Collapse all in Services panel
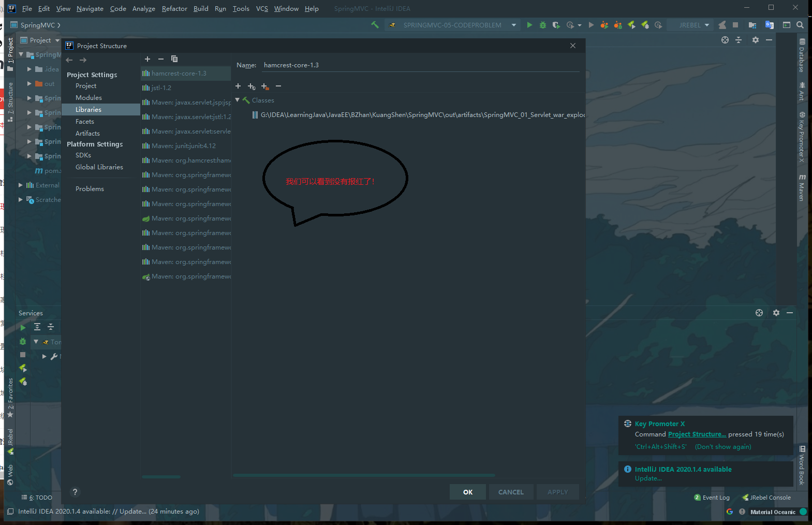The image size is (812, 525). pos(51,327)
